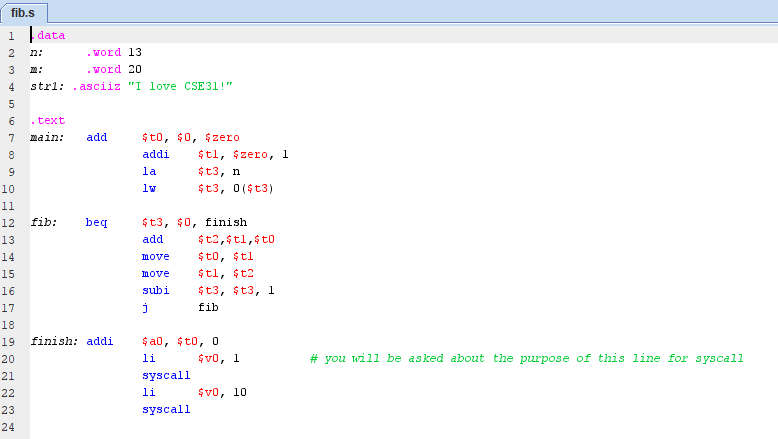Screen dimensions: 778x439
Task: Click the syscall instruction on line 23
Action: pos(166,410)
